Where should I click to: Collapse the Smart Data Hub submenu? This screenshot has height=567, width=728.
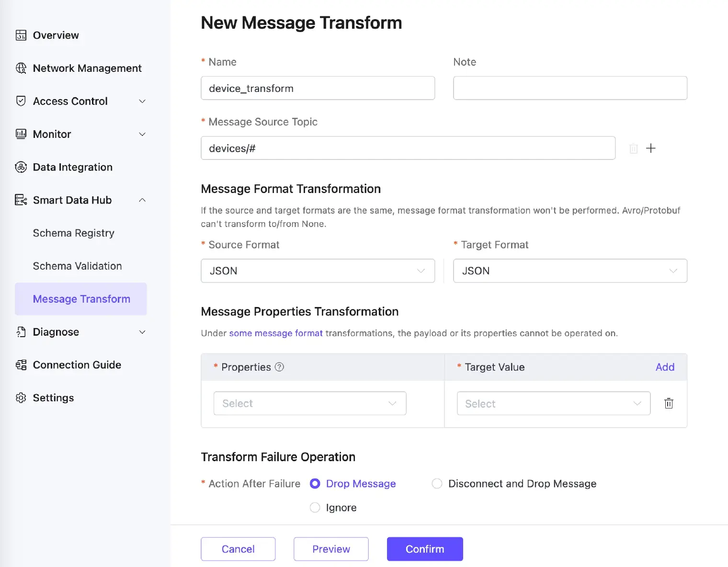pyautogui.click(x=142, y=200)
